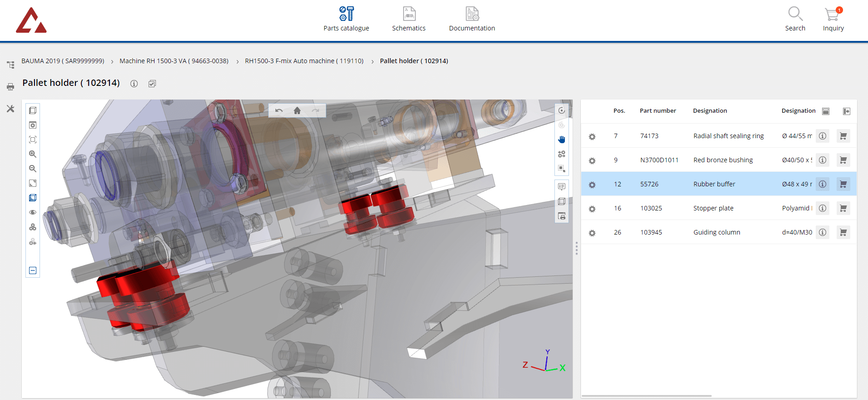The width and height of the screenshot is (868, 400).
Task: Expand the navigation tree panel icon
Action: pos(10,65)
